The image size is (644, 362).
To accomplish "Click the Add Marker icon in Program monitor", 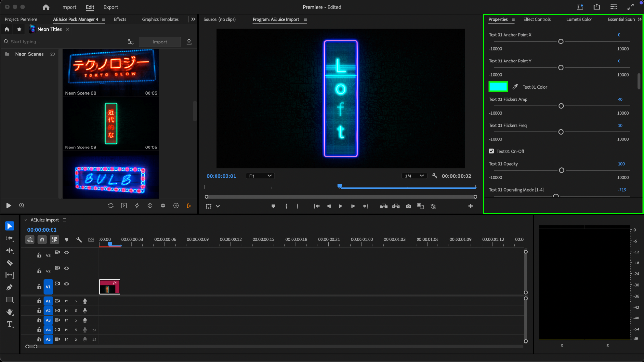I will pos(273,206).
